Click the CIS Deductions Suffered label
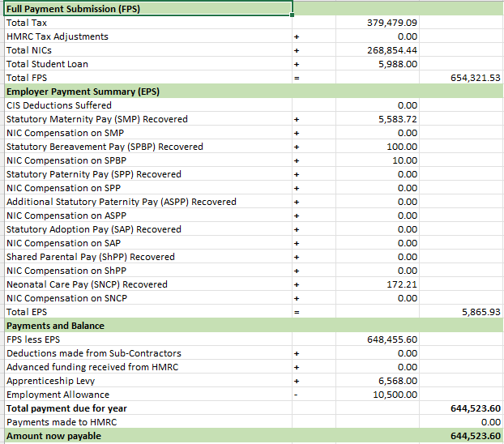Viewport: 504px width, 444px height. click(x=59, y=105)
